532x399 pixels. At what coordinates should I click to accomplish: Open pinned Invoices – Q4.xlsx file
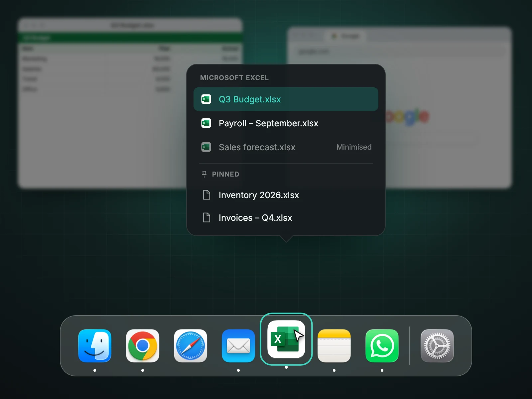click(286, 217)
